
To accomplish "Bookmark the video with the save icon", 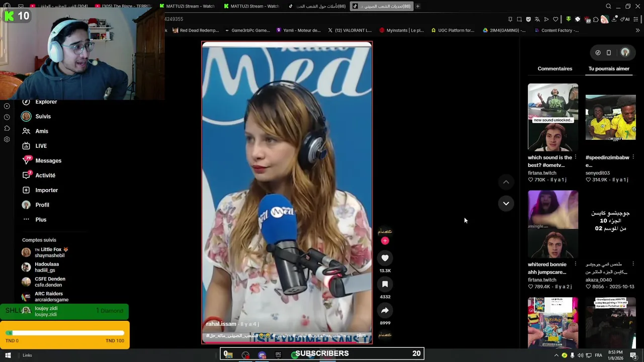I will coord(385,284).
